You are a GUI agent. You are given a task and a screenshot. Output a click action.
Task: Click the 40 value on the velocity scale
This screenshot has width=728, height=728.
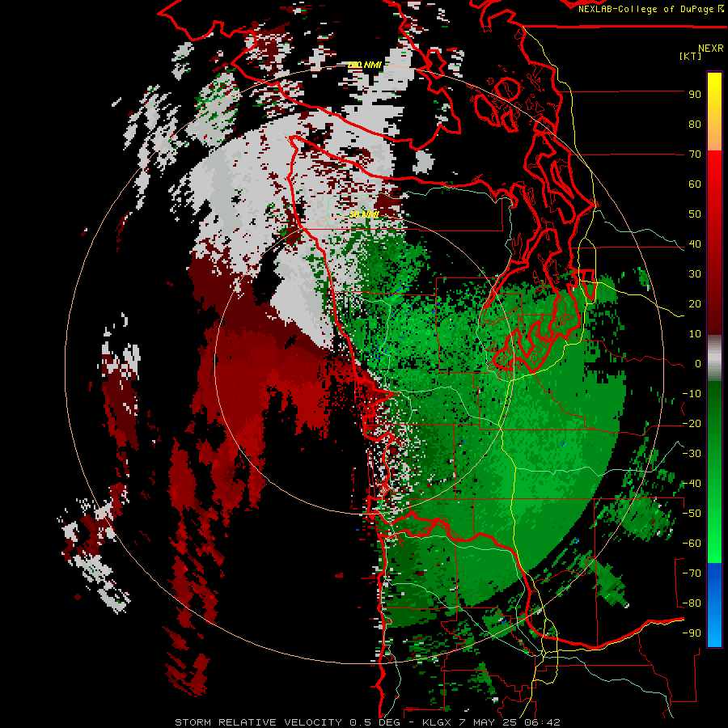(695, 243)
